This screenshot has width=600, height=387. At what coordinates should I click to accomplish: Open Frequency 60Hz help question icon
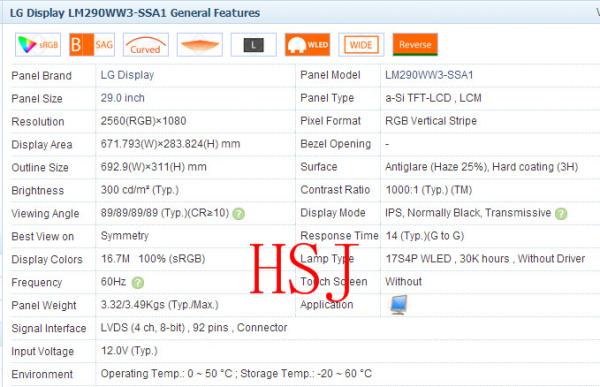click(x=138, y=282)
